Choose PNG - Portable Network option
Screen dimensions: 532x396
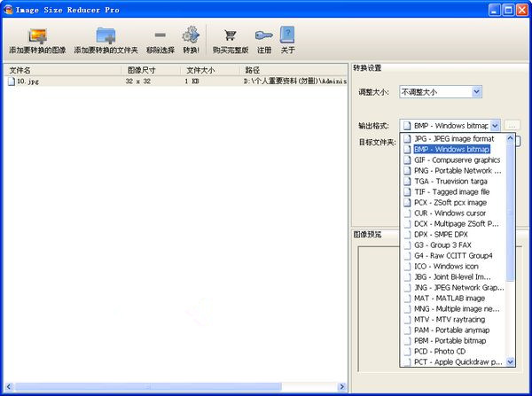point(453,171)
